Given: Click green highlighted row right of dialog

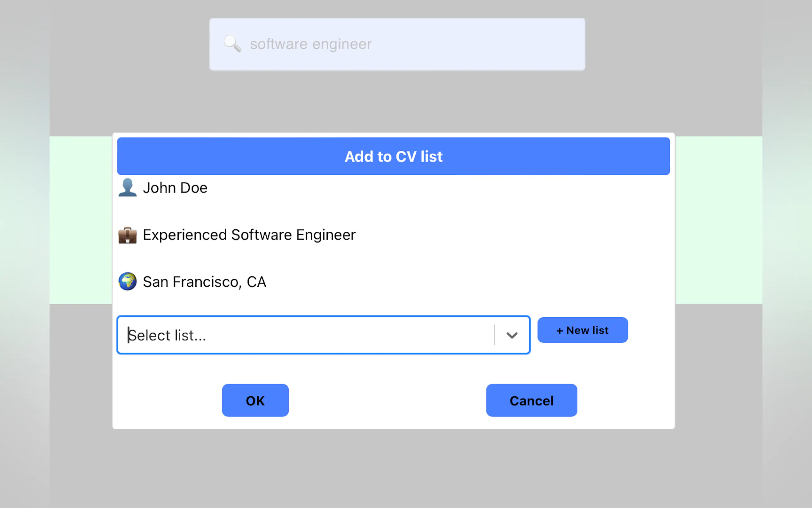Looking at the screenshot, I should click(x=718, y=220).
